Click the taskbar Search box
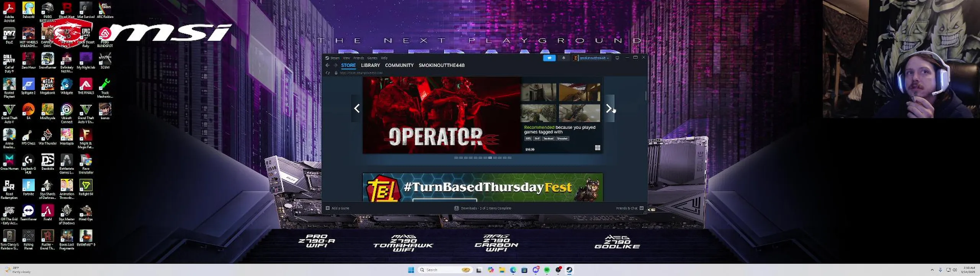The image size is (980, 276). (x=444, y=270)
